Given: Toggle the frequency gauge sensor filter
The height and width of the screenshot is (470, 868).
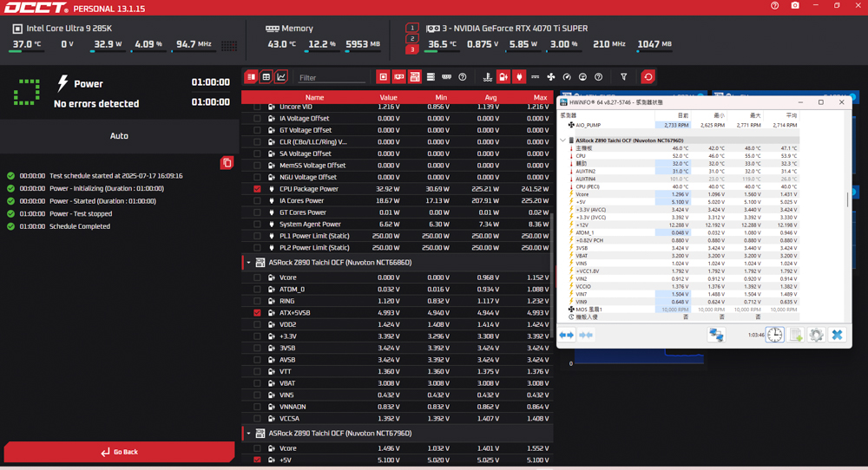Looking at the screenshot, I should pyautogui.click(x=567, y=77).
